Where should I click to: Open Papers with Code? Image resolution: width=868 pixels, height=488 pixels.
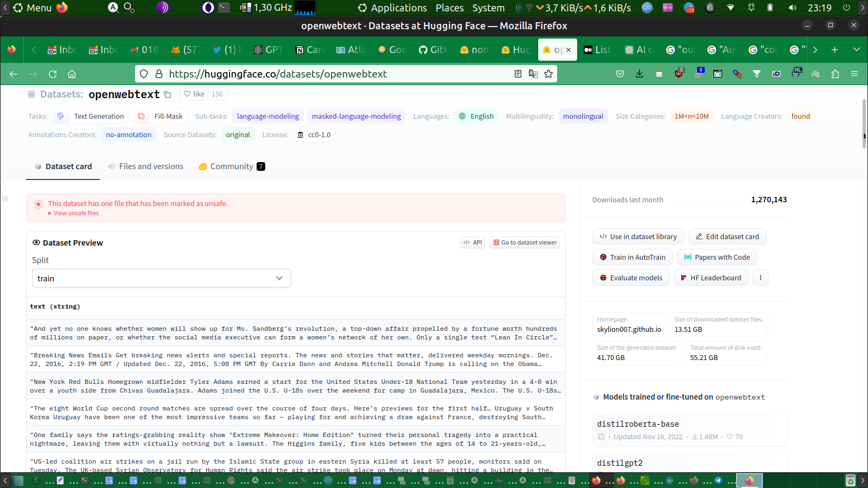click(x=717, y=257)
